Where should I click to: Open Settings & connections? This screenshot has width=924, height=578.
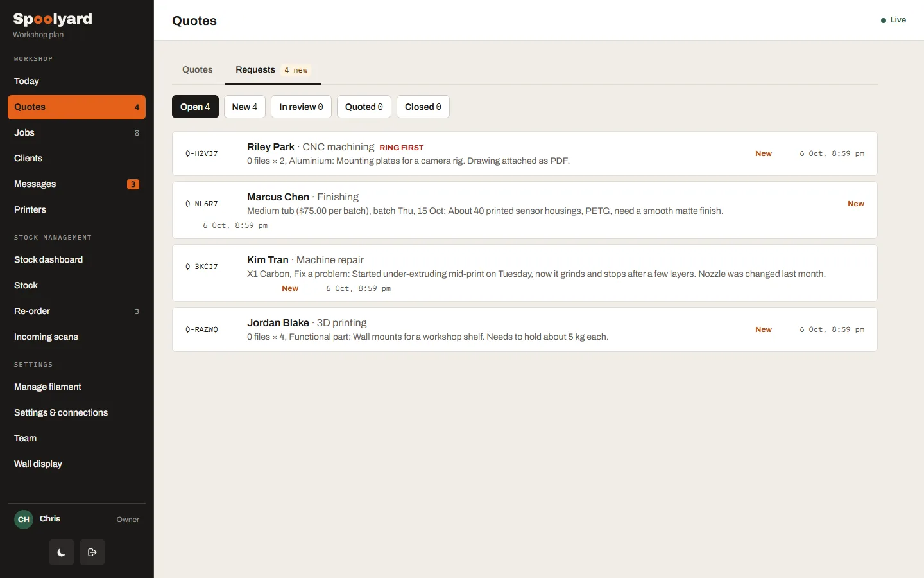click(x=76, y=412)
